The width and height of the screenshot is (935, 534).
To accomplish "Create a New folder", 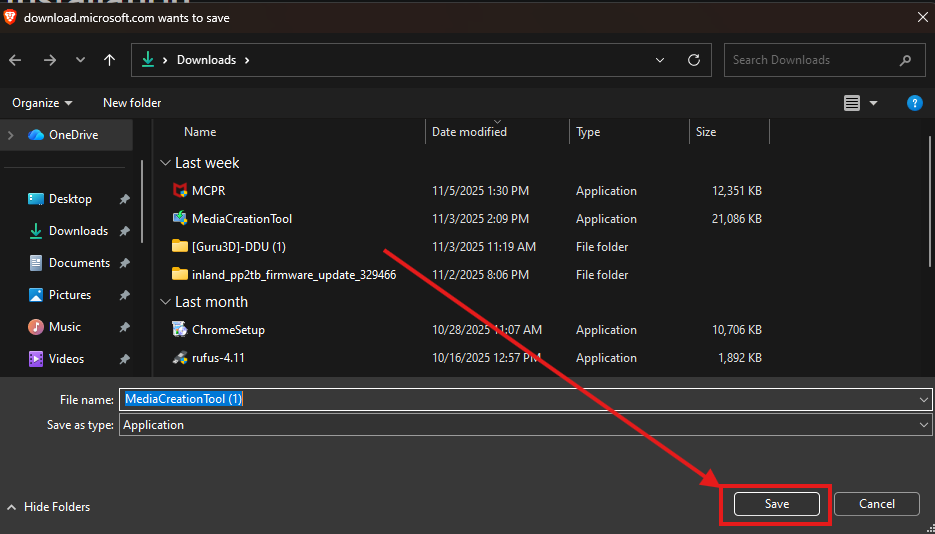I will tap(132, 103).
